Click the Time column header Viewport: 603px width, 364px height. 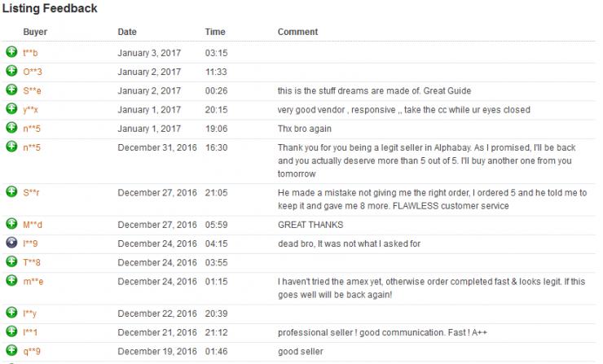[x=215, y=32]
